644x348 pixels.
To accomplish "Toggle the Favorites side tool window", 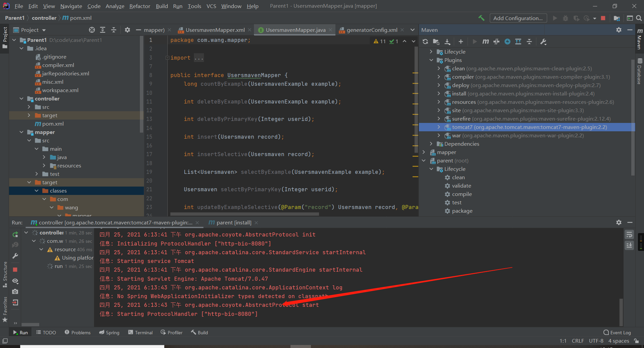I will (5, 309).
